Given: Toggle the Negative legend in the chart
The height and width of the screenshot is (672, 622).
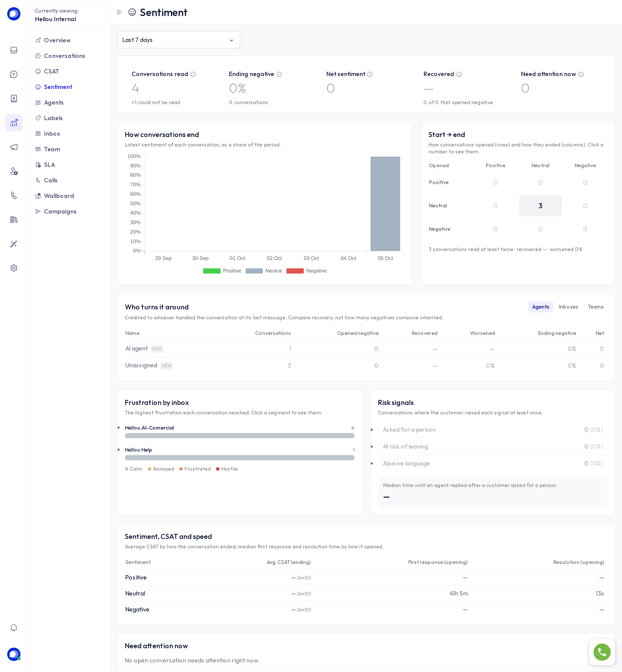Looking at the screenshot, I should pyautogui.click(x=306, y=271).
